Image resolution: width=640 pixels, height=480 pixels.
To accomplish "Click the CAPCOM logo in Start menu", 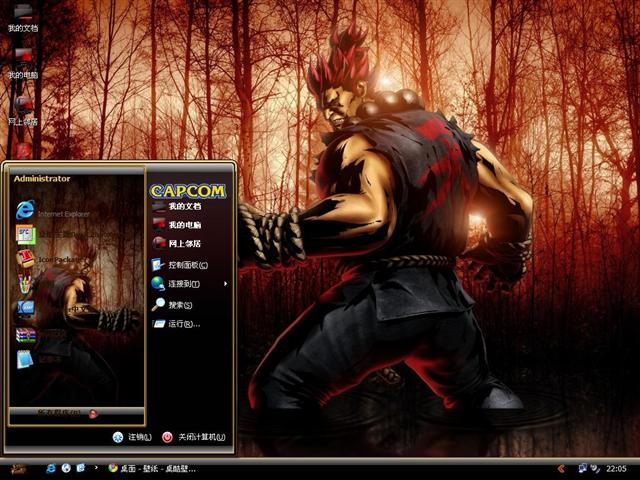I will click(x=188, y=191).
